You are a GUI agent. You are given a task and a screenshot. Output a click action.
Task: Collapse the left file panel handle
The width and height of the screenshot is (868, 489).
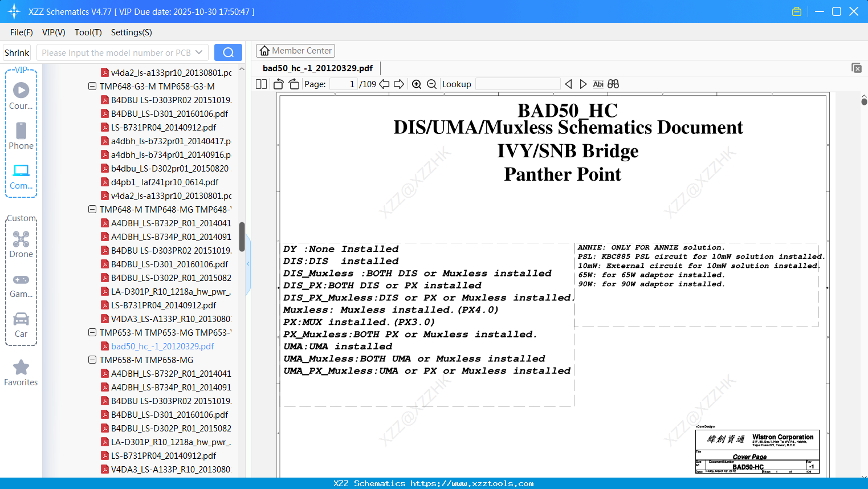click(x=248, y=264)
